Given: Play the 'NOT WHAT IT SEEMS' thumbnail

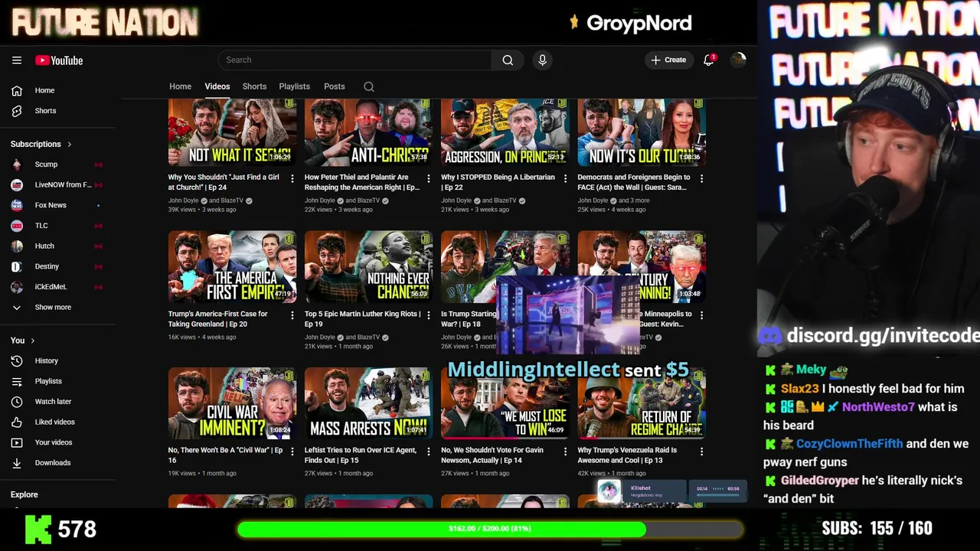Looking at the screenshot, I should click(232, 133).
